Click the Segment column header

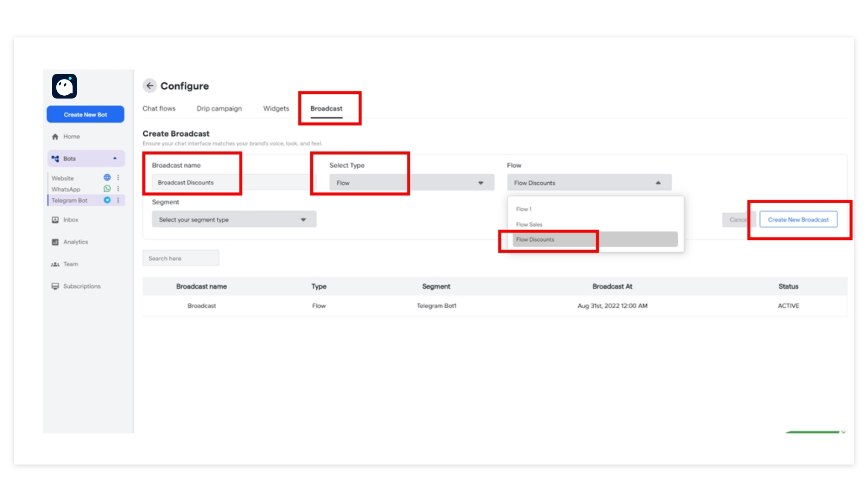click(436, 286)
